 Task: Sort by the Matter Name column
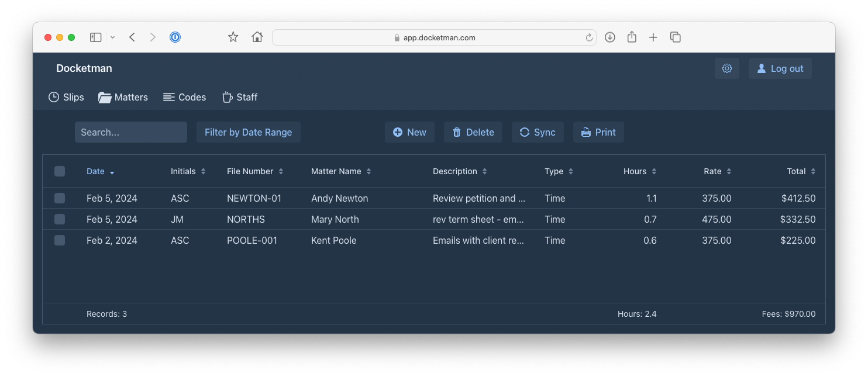(x=341, y=171)
